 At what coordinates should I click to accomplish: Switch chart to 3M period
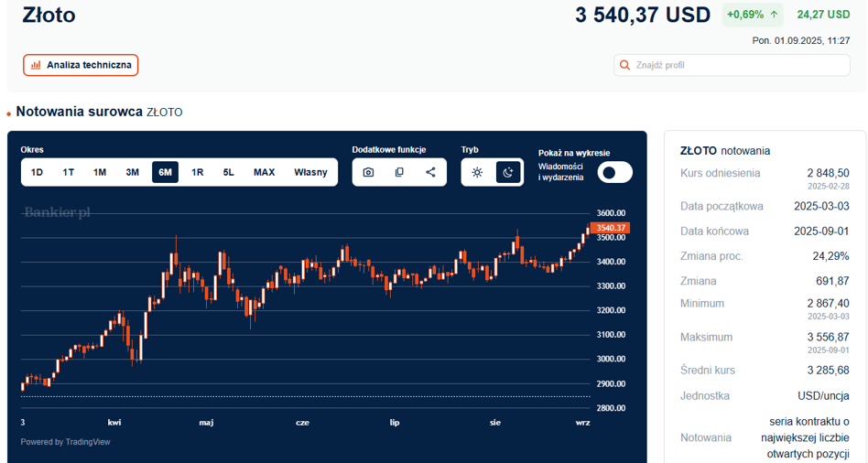(132, 172)
